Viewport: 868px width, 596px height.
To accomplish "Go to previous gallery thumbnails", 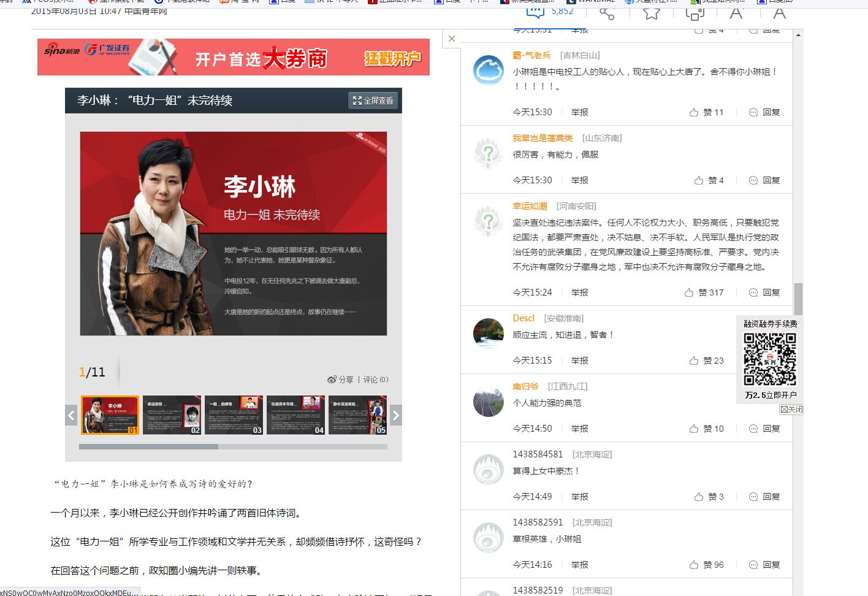I will pyautogui.click(x=71, y=415).
